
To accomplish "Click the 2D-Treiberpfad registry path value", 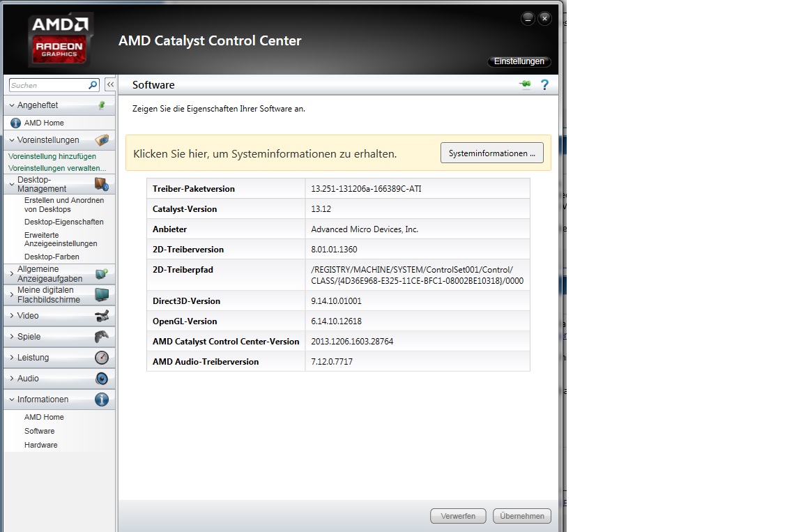I will tap(418, 275).
